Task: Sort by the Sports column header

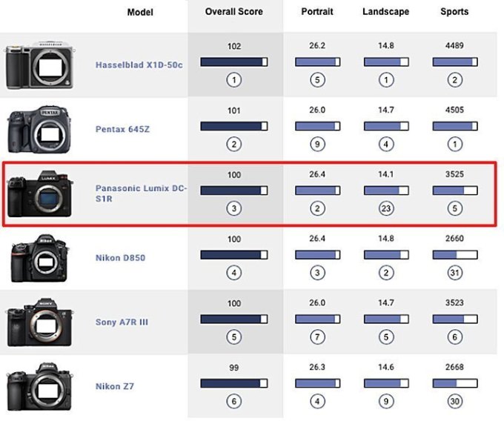Action: [454, 12]
